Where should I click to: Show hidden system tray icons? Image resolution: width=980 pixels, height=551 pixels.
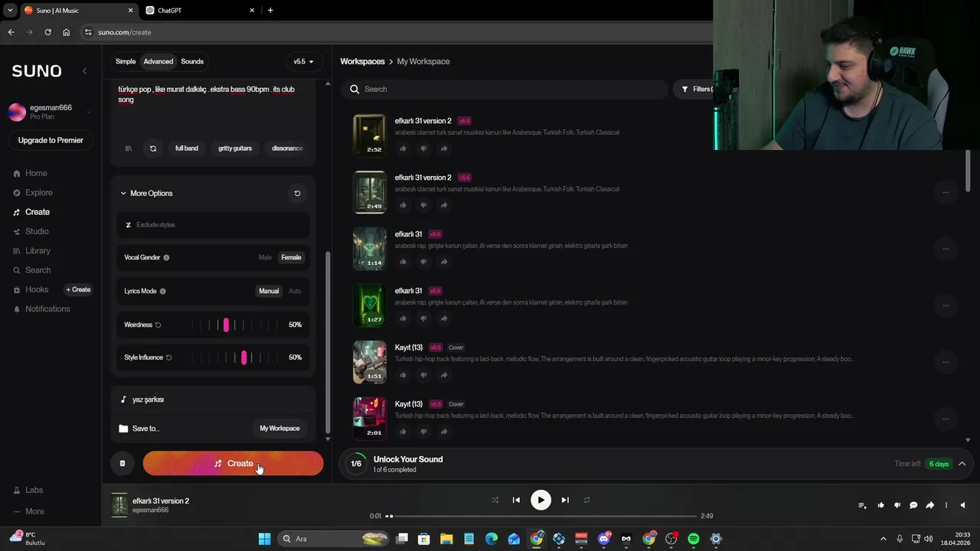[883, 539]
